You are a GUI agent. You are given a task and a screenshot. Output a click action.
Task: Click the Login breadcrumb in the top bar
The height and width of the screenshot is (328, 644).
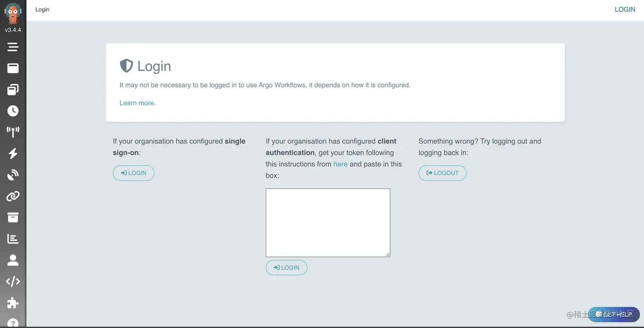click(x=42, y=9)
